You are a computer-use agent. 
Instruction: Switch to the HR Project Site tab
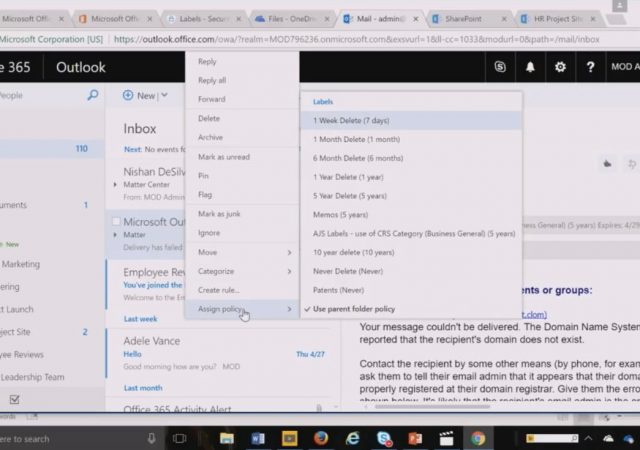pos(558,19)
